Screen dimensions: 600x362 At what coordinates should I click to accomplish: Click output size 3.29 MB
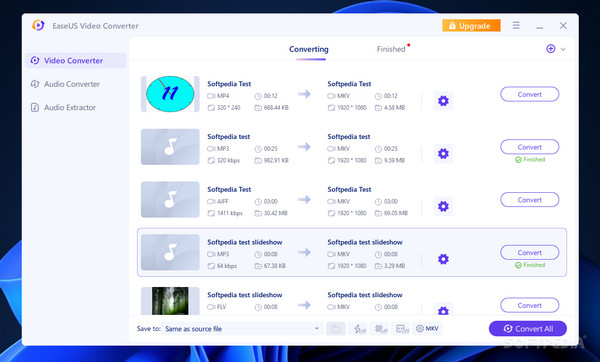pos(394,266)
